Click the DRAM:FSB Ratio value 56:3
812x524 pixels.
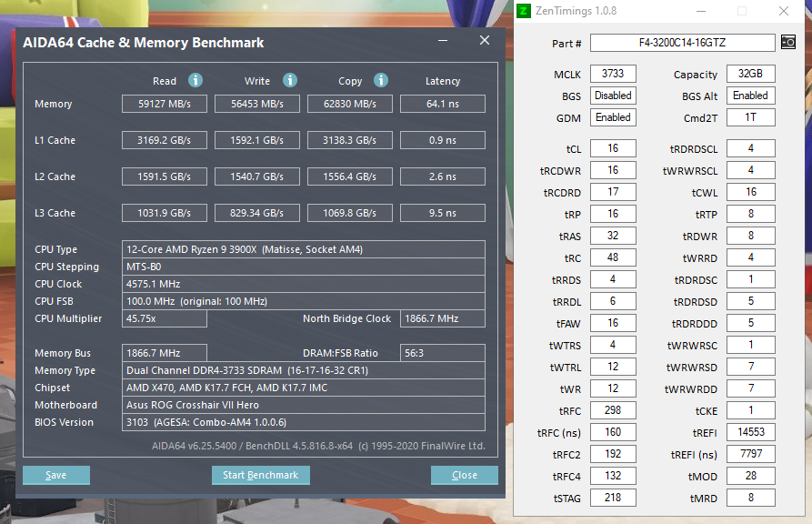443,353
